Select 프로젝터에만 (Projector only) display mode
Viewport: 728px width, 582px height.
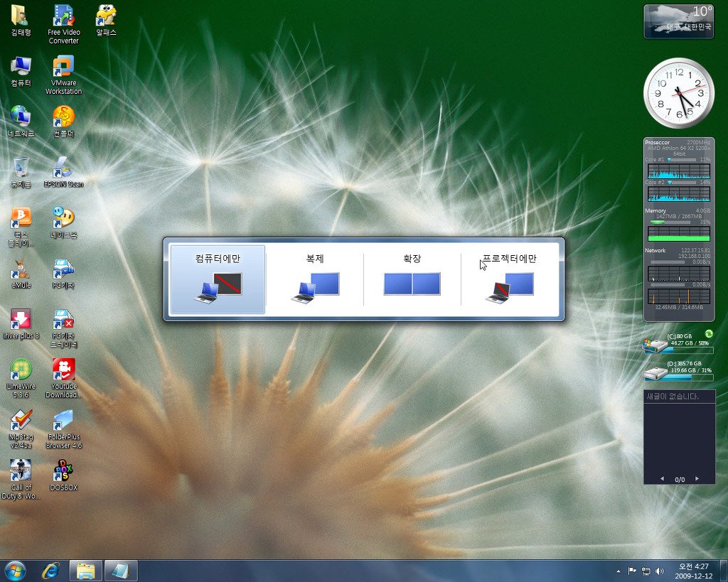pos(509,279)
